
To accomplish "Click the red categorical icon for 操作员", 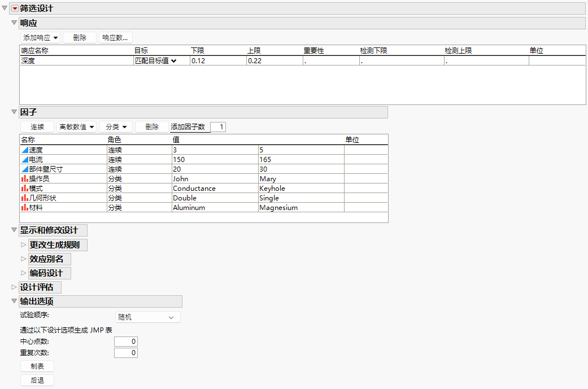I will coord(25,179).
